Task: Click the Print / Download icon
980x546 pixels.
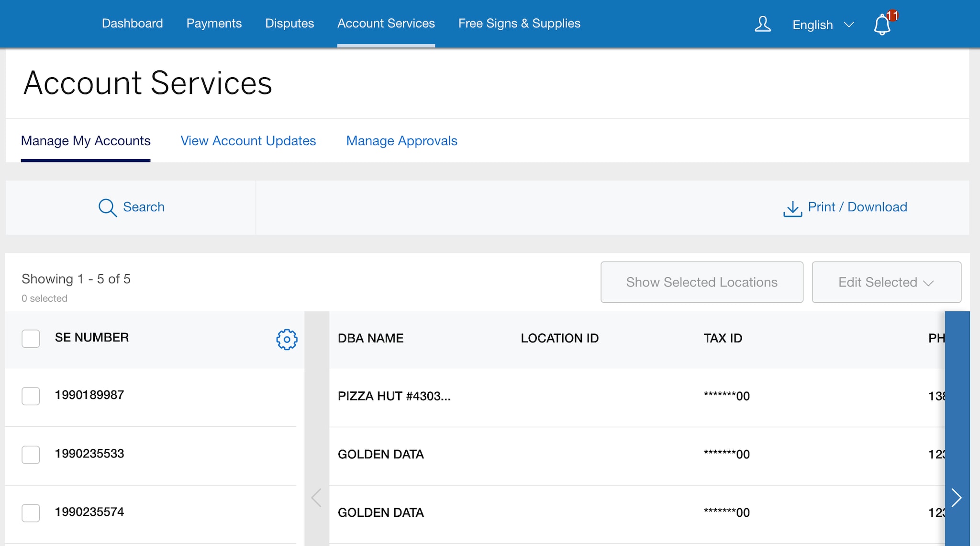Action: pos(792,208)
